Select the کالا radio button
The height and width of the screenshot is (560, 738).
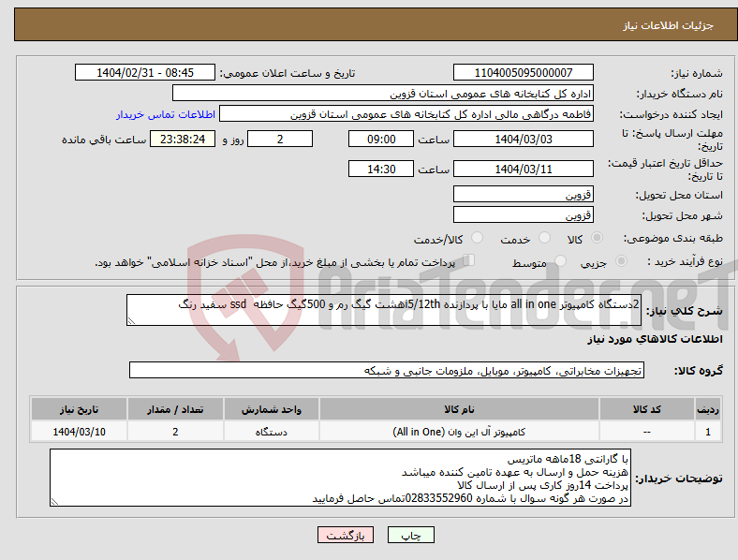pos(597,238)
